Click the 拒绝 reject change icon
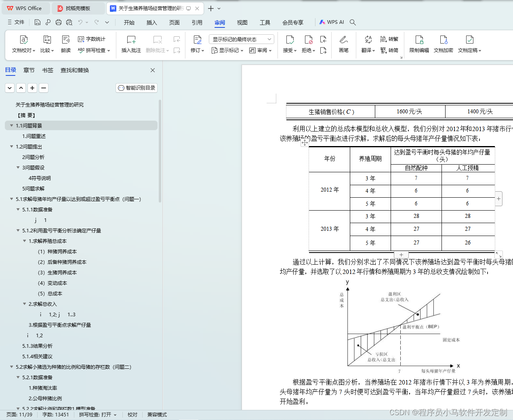This screenshot has height=420, width=513. tap(309, 40)
